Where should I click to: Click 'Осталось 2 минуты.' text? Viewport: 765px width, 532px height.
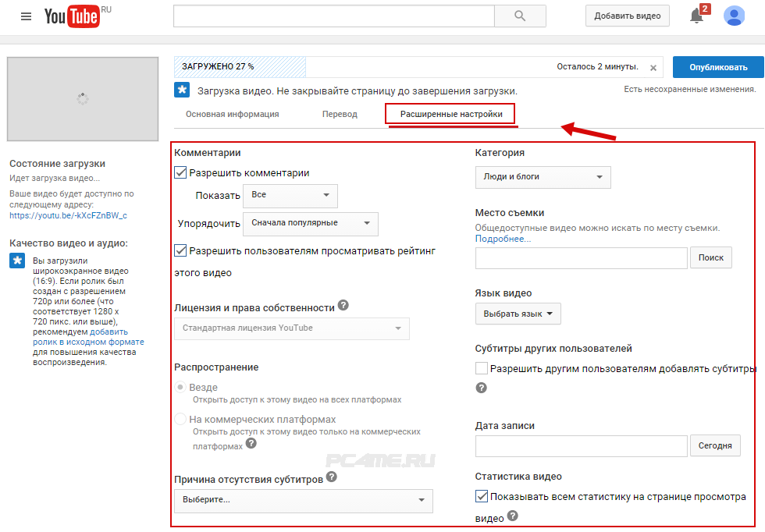[598, 67]
